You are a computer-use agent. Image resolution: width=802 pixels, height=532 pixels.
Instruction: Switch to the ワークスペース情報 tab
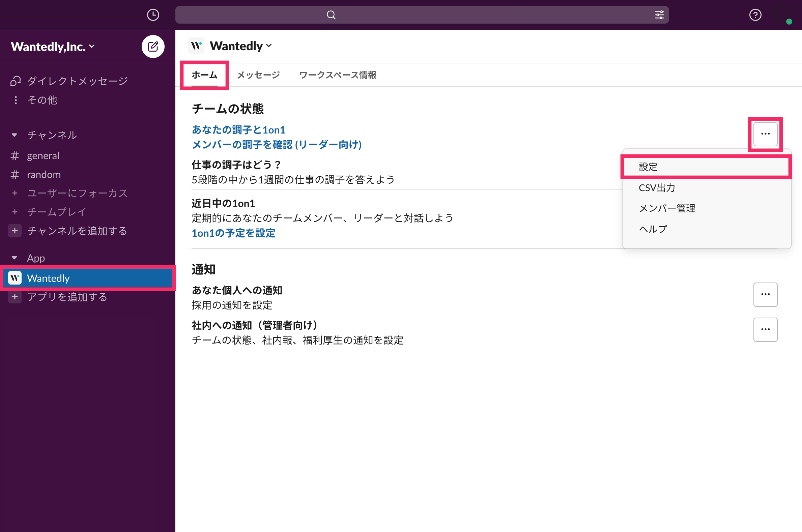(x=338, y=75)
